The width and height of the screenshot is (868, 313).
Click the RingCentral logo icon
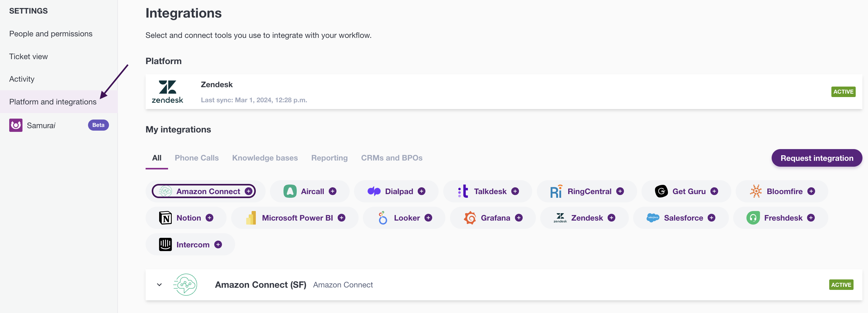click(556, 191)
